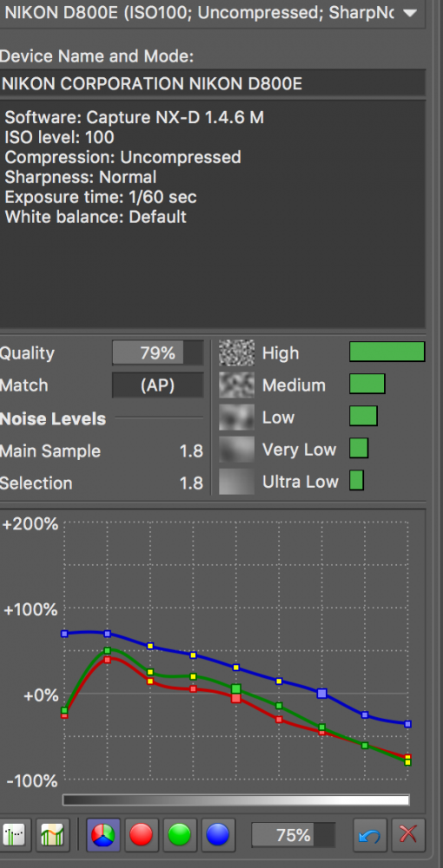This screenshot has height=868, width=443.
Task: Select the Ultra Low noise sample thumbnail
Action: pyautogui.click(x=236, y=482)
